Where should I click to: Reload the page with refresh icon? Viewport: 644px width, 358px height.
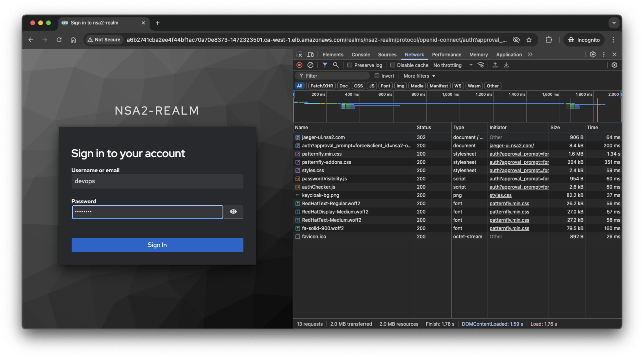pos(59,40)
